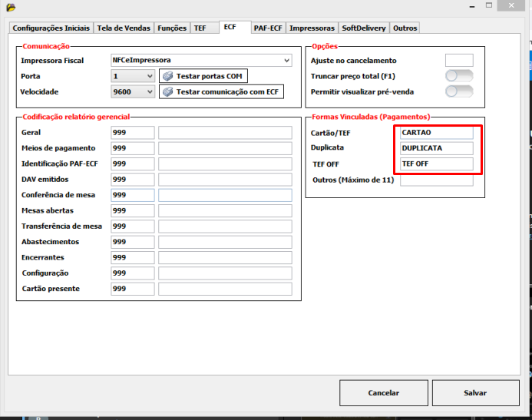Click the app icon in title bar
The height and width of the screenshot is (420, 532).
point(10,8)
